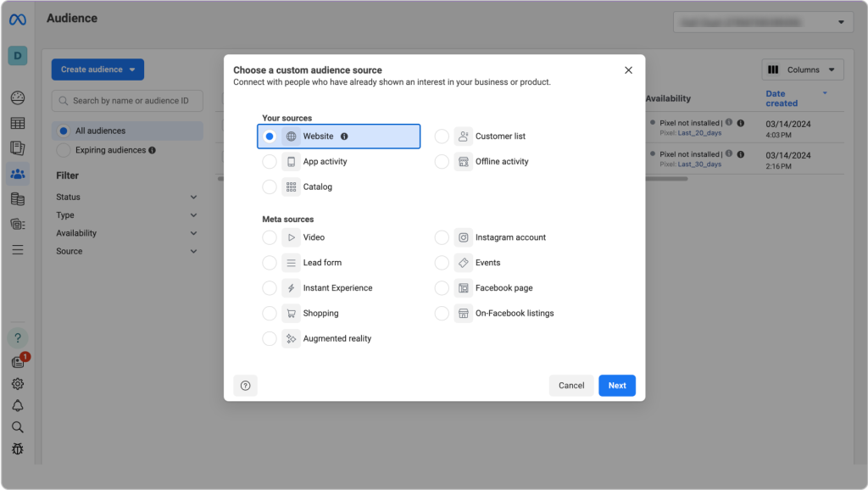The image size is (868, 490).
Task: Click the Instant Experience radio button
Action: click(270, 288)
